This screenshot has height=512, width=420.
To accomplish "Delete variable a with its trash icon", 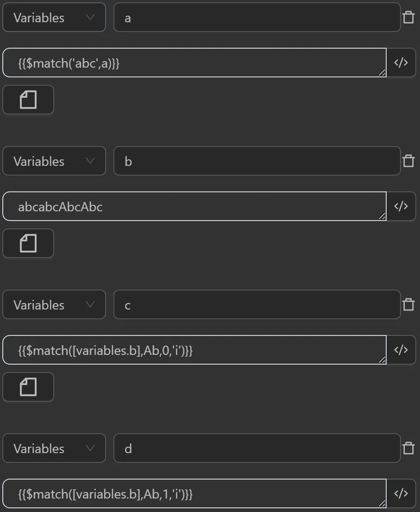I will [x=408, y=18].
